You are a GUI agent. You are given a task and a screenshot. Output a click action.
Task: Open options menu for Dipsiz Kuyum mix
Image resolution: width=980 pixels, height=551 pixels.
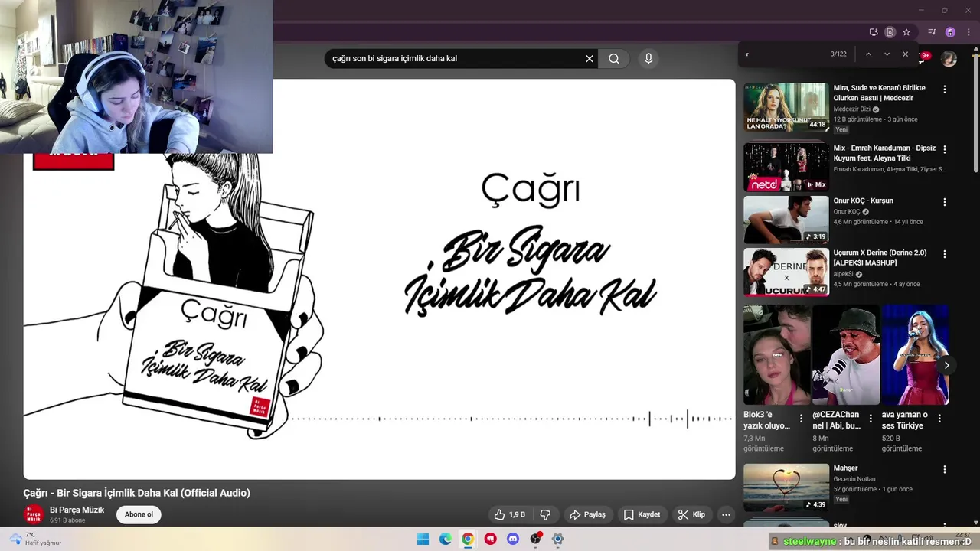(x=944, y=150)
